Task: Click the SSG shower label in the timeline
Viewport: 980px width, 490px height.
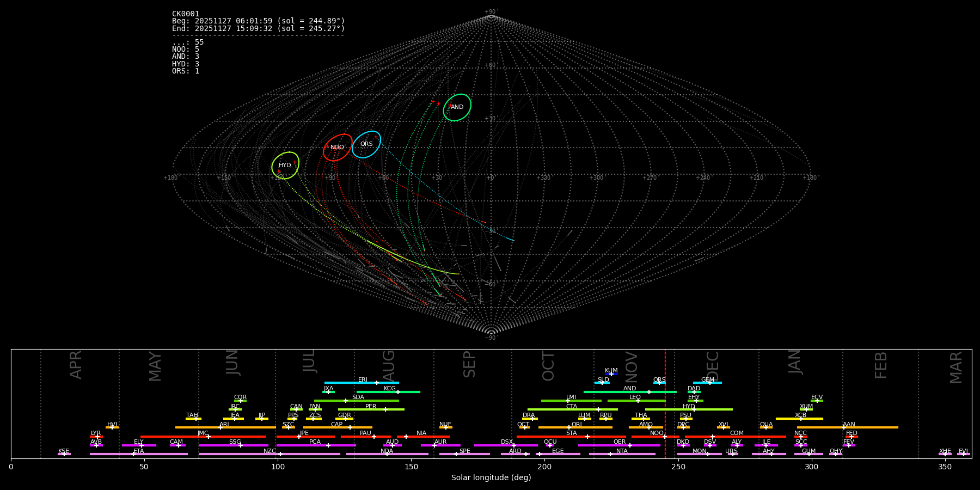Action: click(x=235, y=442)
